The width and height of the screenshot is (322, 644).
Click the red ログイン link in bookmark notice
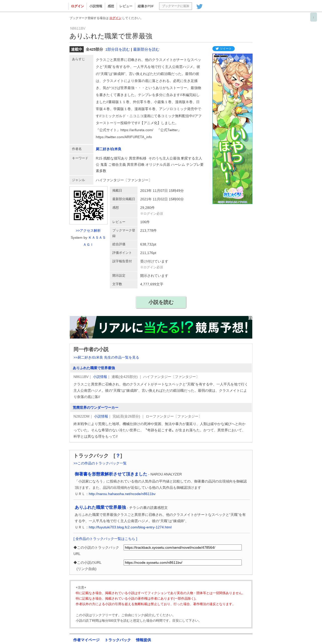[x=115, y=18]
